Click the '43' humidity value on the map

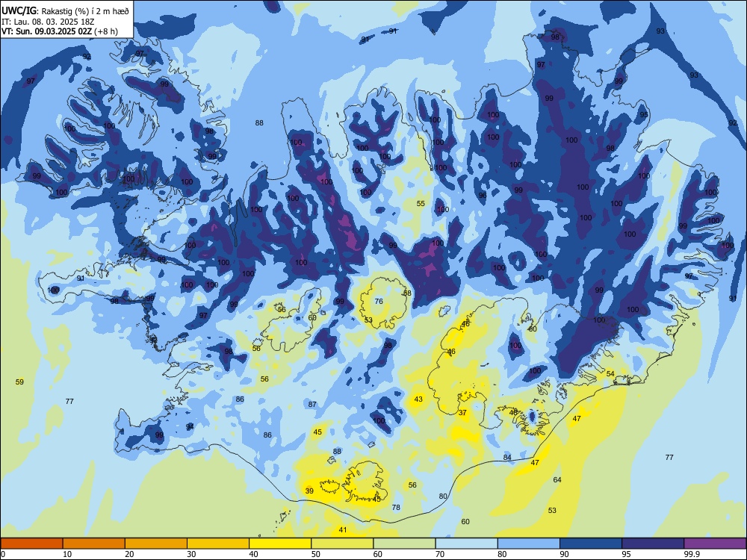pos(418,399)
